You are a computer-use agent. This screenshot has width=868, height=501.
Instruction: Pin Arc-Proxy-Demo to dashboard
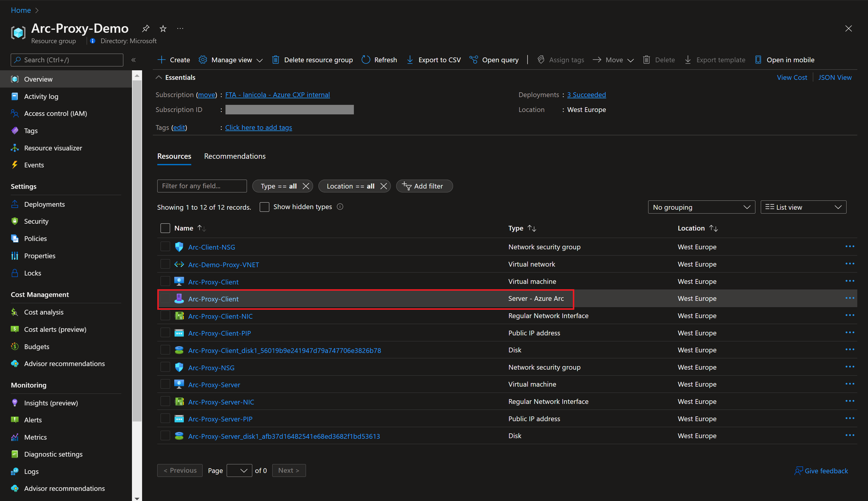(146, 29)
